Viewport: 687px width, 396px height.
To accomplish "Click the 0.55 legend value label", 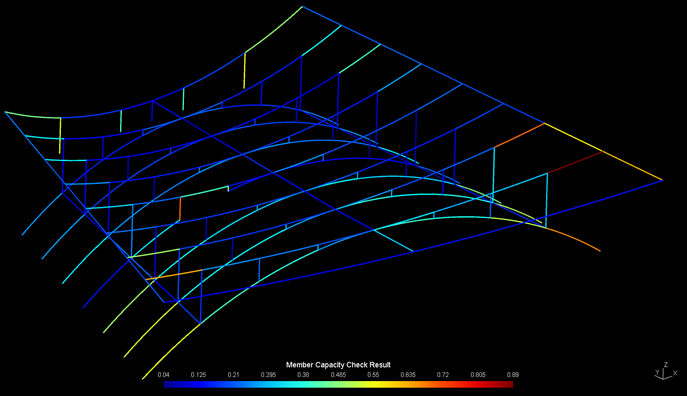I will (x=373, y=375).
